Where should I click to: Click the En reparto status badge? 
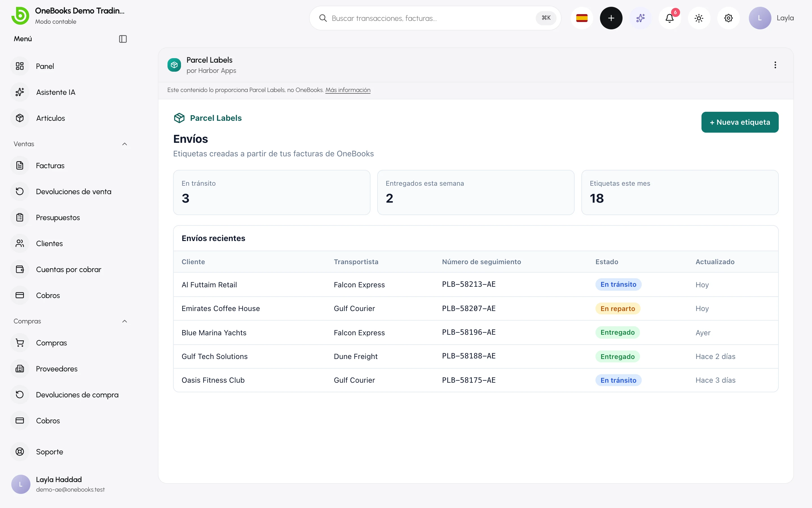click(618, 308)
